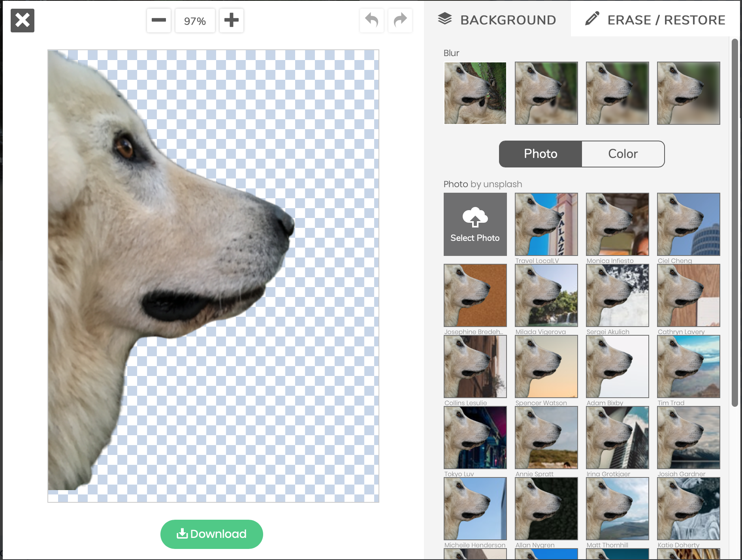This screenshot has width=742, height=560.
Task: Download the edited image
Action: (x=211, y=534)
